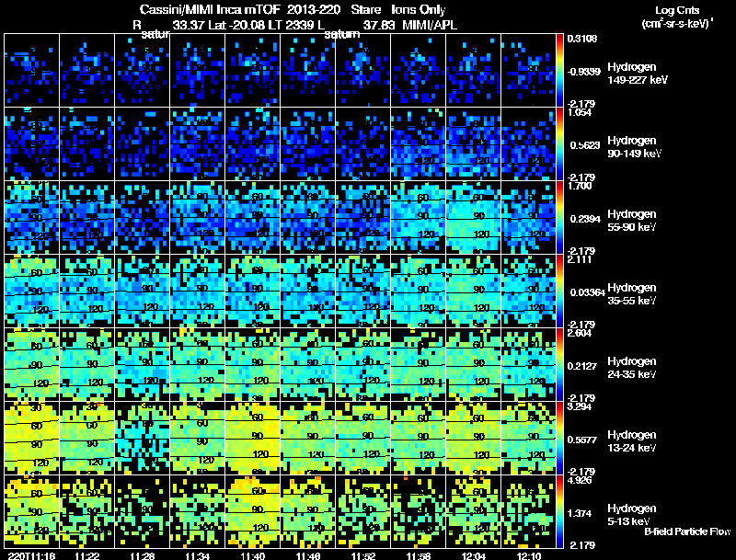Click the 1.054 color scale value

click(581, 112)
